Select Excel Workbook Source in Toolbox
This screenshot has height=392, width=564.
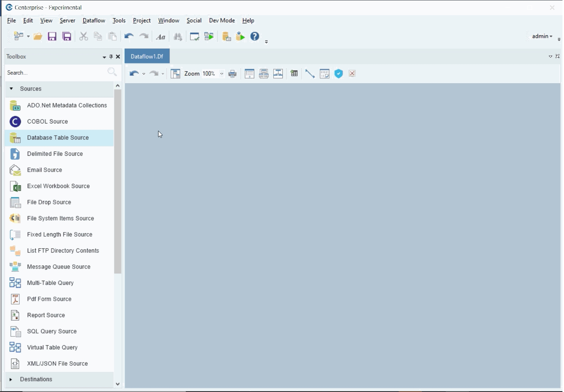point(58,186)
